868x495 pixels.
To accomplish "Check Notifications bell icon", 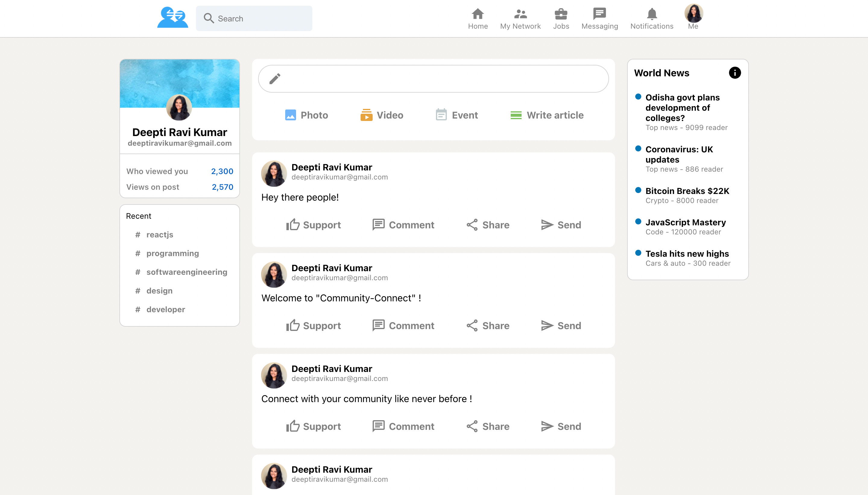I will [x=652, y=14].
